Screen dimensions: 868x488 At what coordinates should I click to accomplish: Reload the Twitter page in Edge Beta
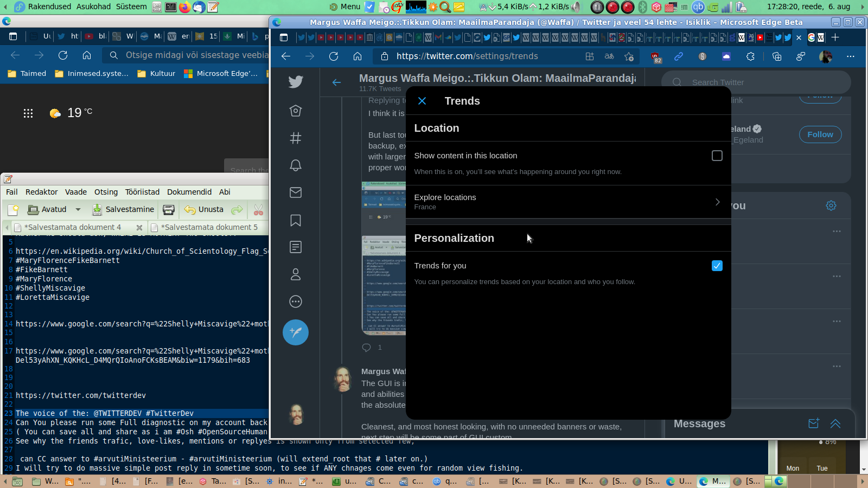(x=334, y=56)
